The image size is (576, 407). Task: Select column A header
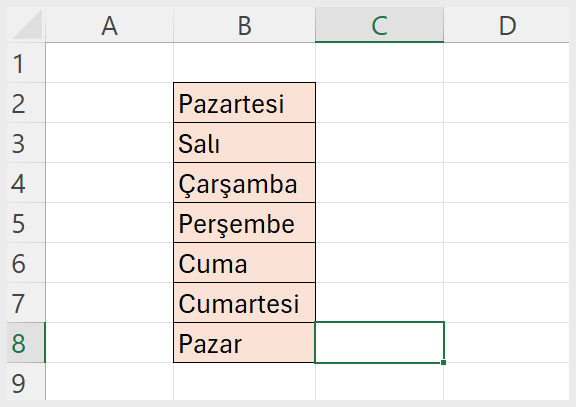pyautogui.click(x=109, y=25)
